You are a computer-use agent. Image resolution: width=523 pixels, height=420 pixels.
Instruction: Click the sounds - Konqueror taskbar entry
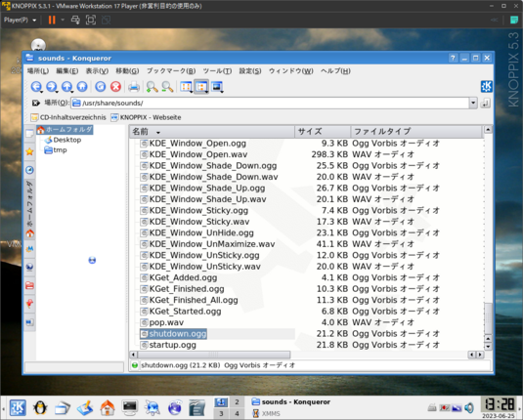(x=291, y=402)
